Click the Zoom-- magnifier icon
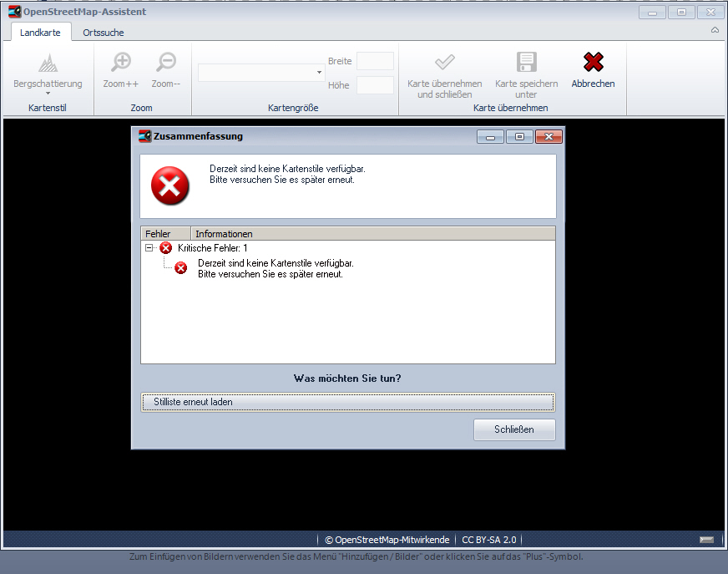 pyautogui.click(x=166, y=63)
